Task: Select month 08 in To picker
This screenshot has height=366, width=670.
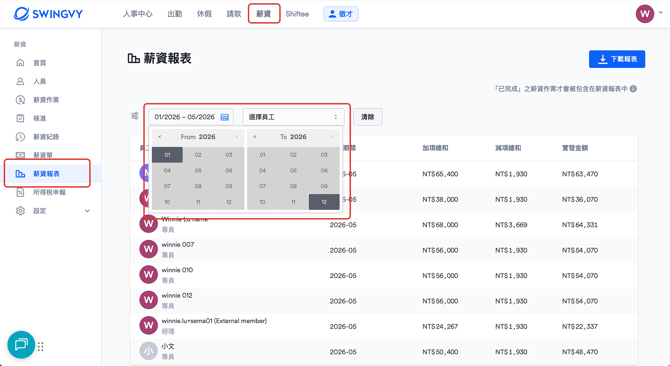Action: tap(293, 186)
